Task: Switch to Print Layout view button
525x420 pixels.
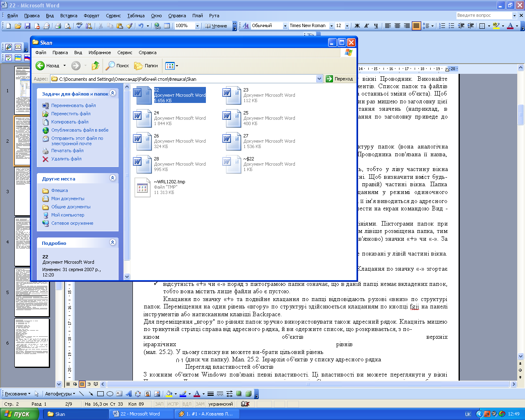Action: point(82,384)
